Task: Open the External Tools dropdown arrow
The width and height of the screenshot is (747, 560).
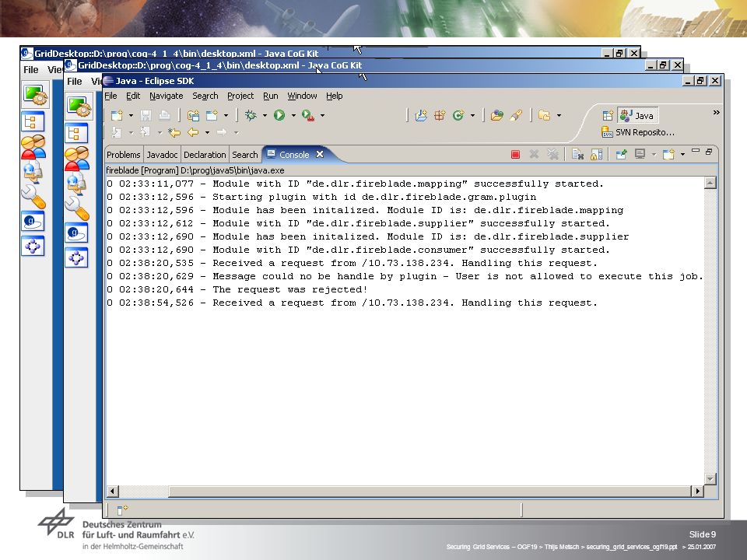Action: pyautogui.click(x=322, y=116)
